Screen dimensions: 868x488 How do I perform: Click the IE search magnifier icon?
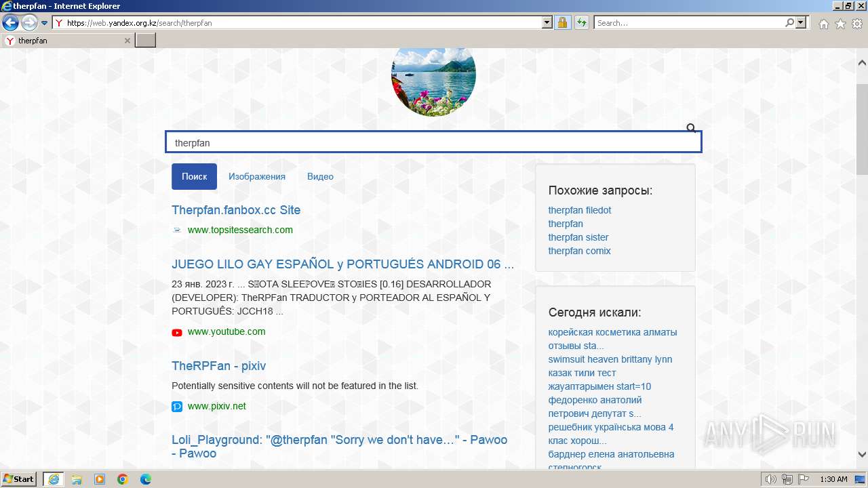789,23
